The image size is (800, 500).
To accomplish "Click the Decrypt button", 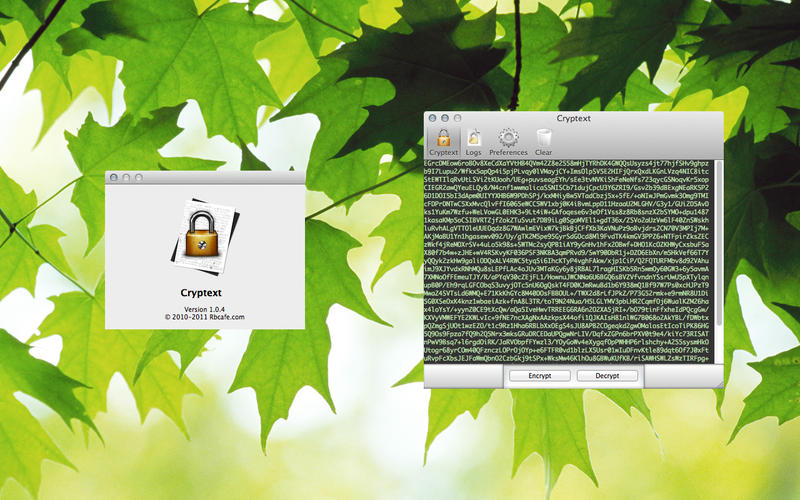I will pos(607,376).
